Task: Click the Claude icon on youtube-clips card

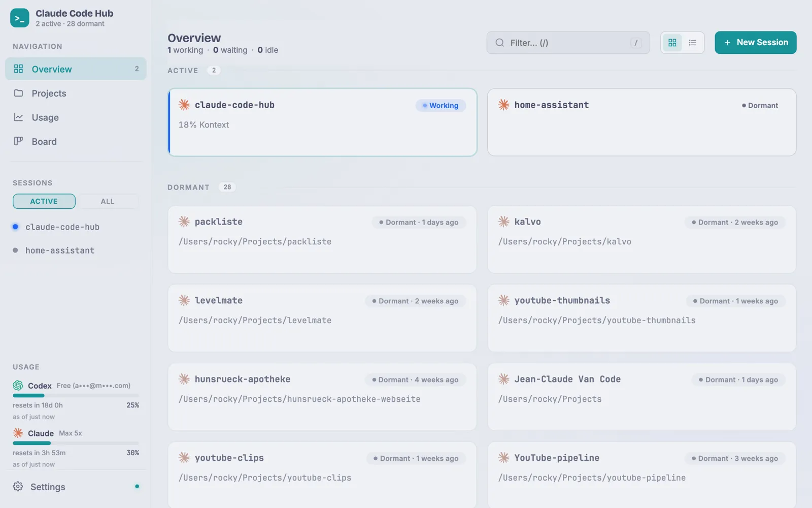Action: tap(184, 458)
